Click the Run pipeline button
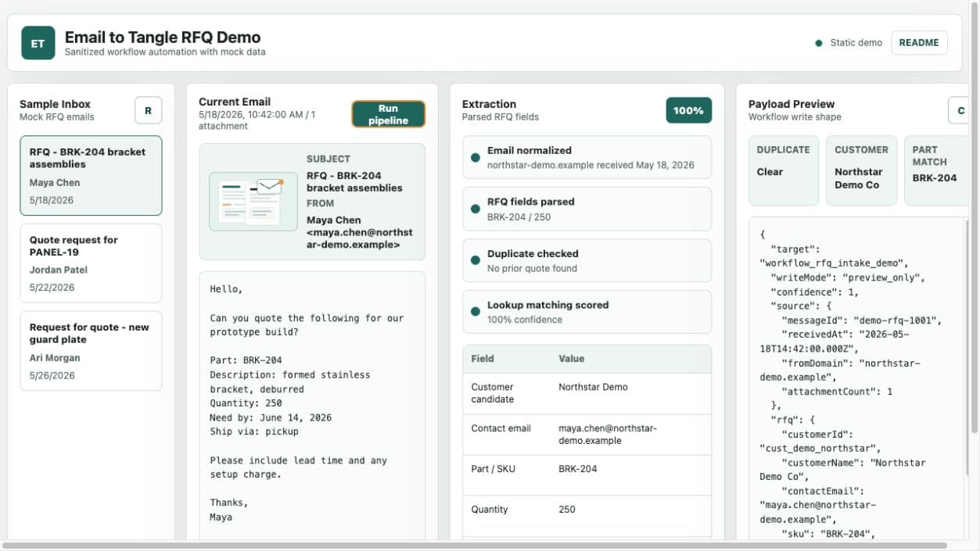This screenshot has width=980, height=551. coord(389,114)
